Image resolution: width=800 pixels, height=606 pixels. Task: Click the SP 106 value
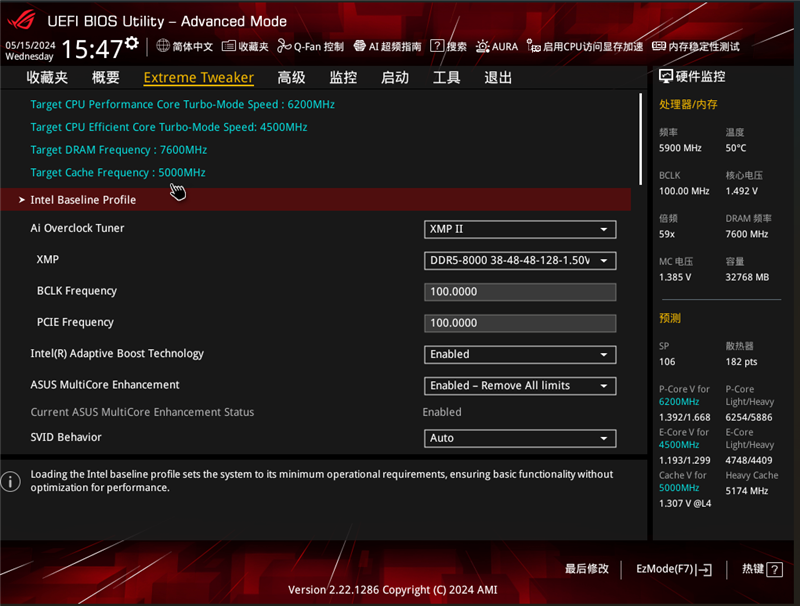click(x=667, y=362)
